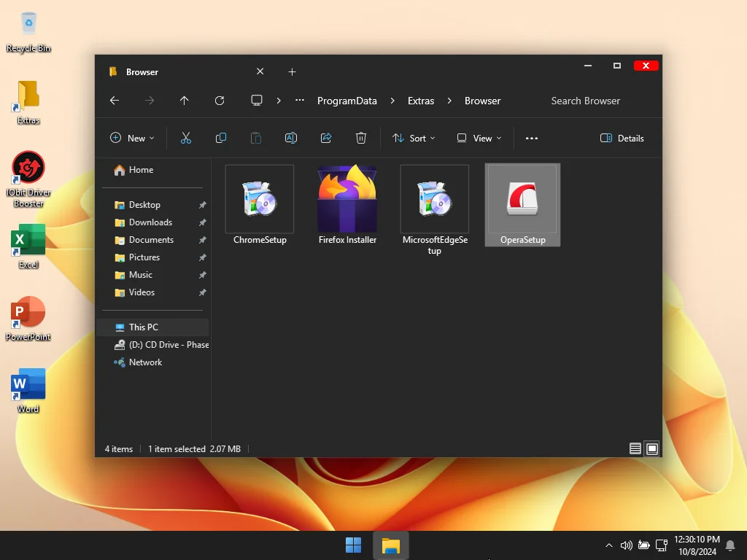Unpin Desktop using its pin icon
747x560 pixels.
[203, 205]
